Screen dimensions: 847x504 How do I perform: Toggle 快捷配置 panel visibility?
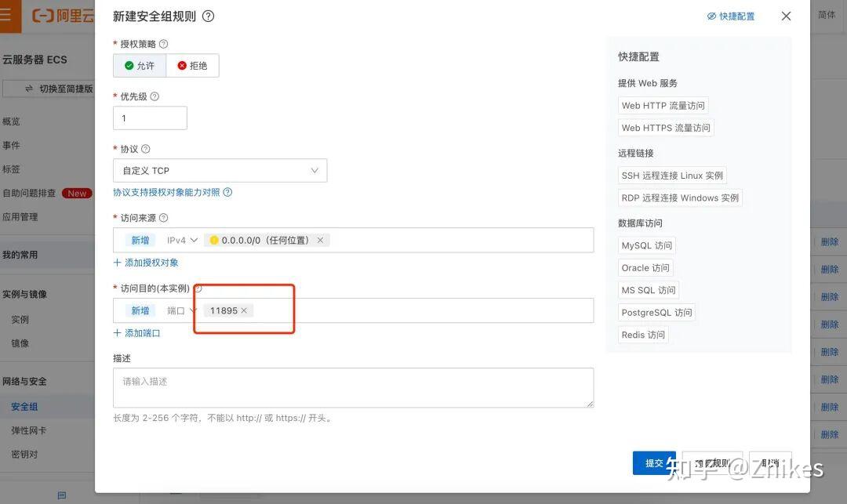(731, 16)
